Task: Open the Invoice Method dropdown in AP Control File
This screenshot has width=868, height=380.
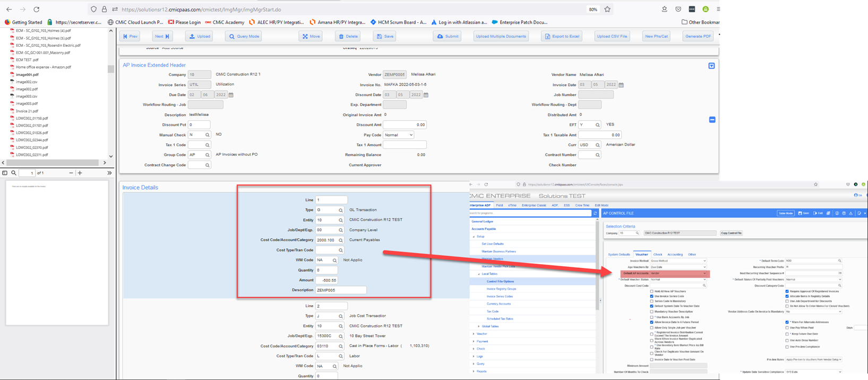Action: tap(678, 261)
